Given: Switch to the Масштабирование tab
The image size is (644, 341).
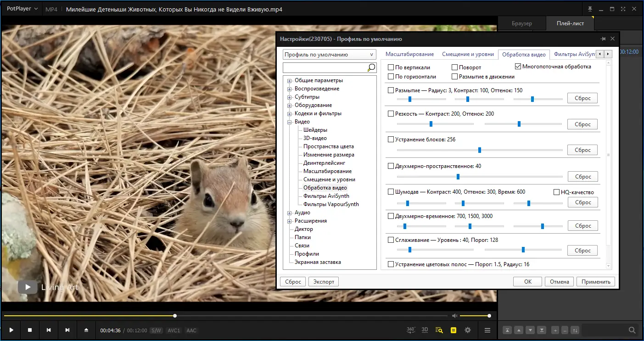Looking at the screenshot, I should pyautogui.click(x=409, y=54).
